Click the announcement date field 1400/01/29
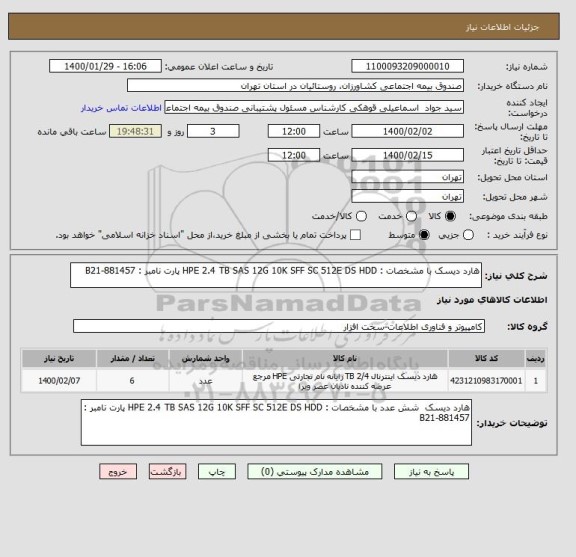Screen dimensions: 576x557 pos(105,67)
